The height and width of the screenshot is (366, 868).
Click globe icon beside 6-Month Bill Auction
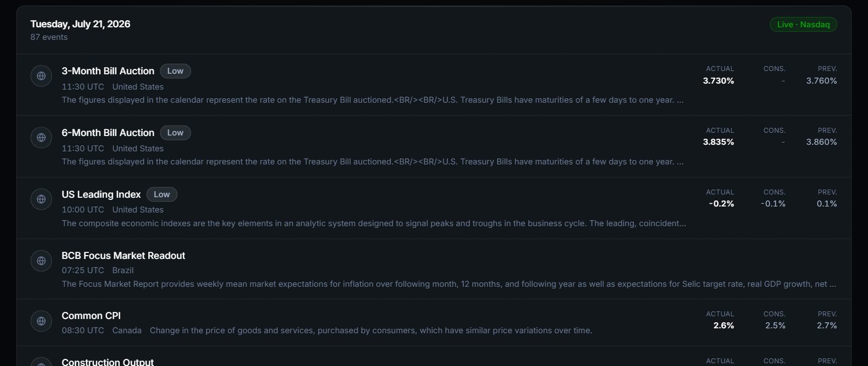click(x=41, y=138)
